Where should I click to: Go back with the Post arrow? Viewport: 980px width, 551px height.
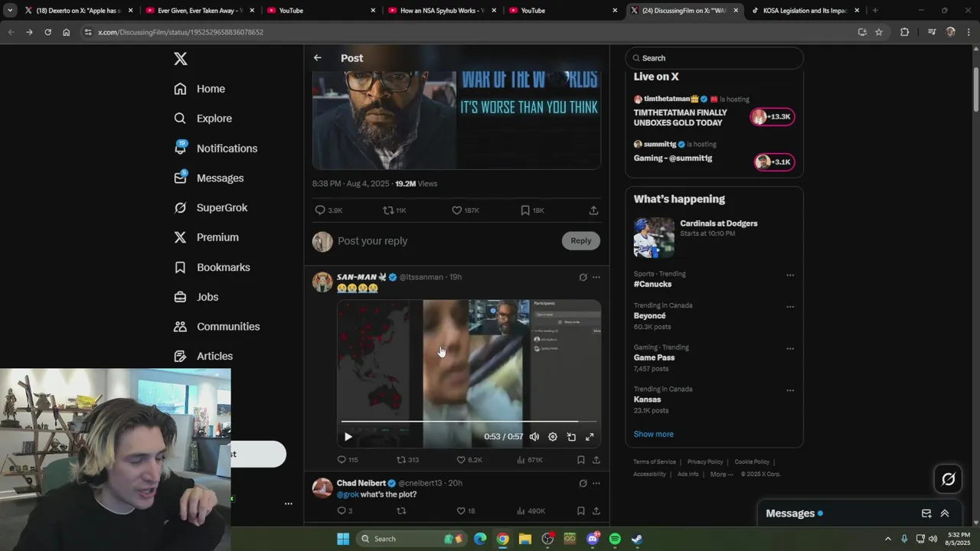318,58
